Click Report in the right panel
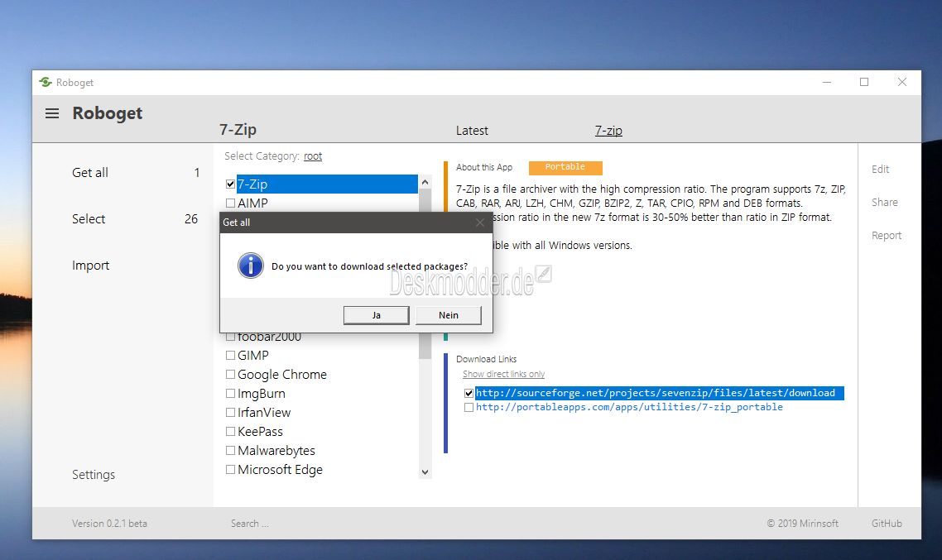942x560 pixels. point(887,235)
